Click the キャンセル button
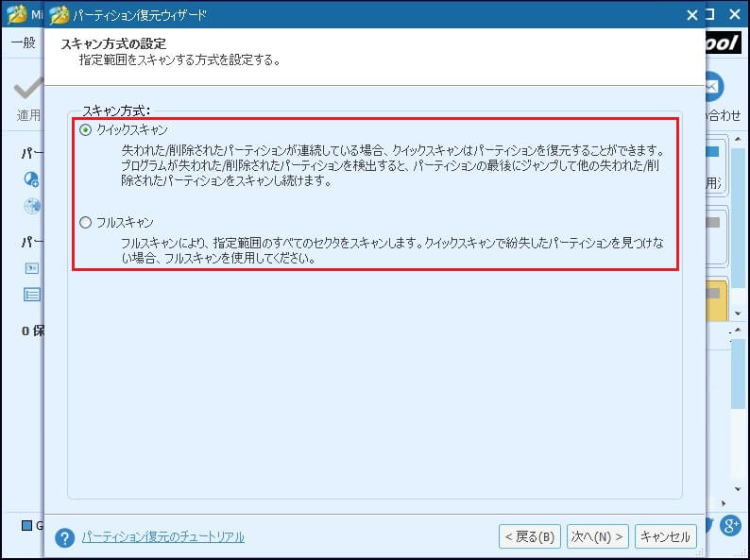Image resolution: width=750 pixels, height=560 pixels. point(665,536)
